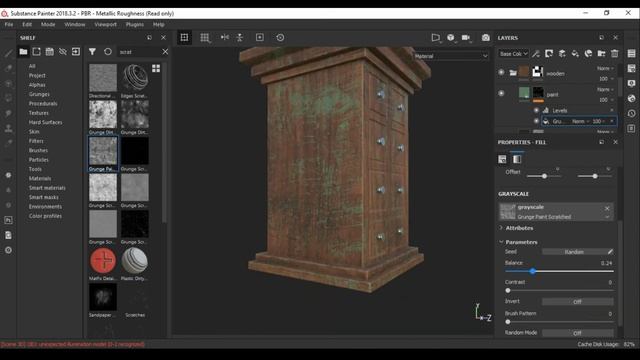Hide unused resources eye-slash icon in shelf

click(x=62, y=52)
